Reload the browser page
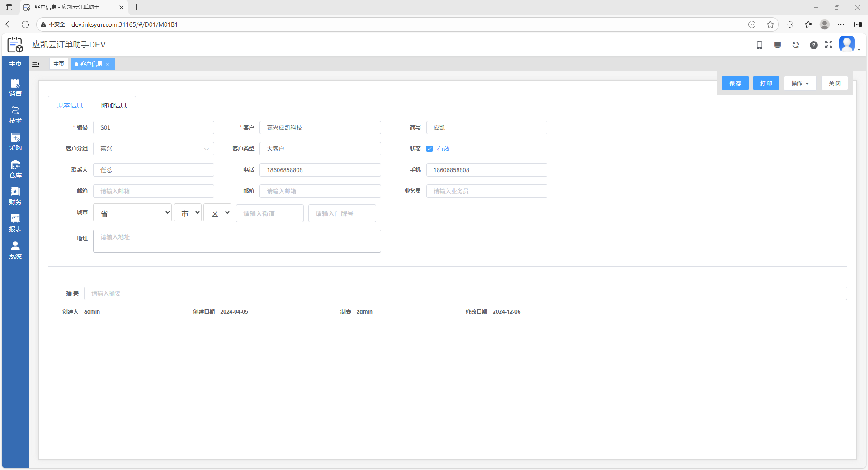The image size is (868, 470). coord(25,24)
